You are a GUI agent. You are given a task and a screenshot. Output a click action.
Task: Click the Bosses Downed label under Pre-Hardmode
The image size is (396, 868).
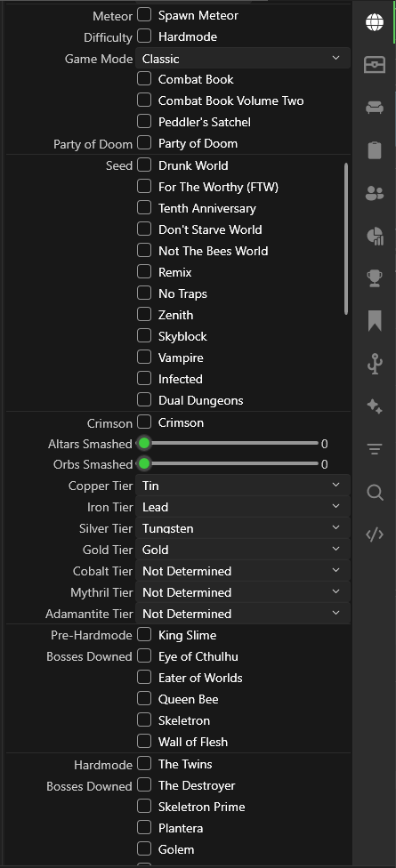coord(89,656)
